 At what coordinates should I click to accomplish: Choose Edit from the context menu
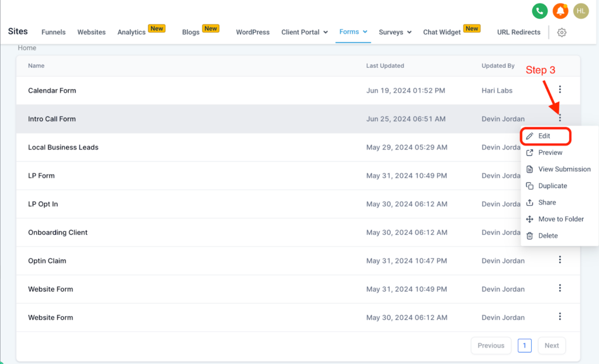[x=546, y=136]
